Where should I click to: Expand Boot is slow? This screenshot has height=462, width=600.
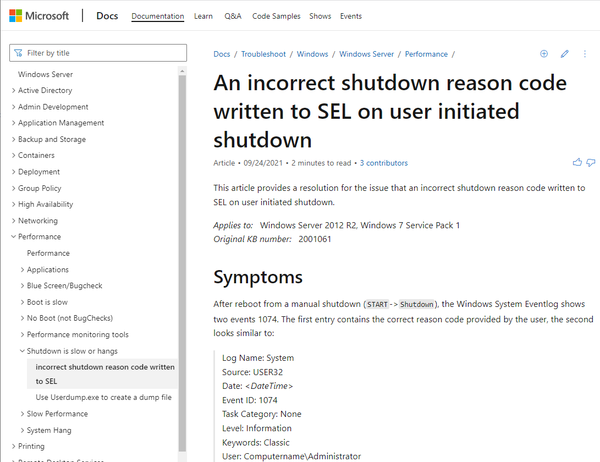click(x=44, y=302)
